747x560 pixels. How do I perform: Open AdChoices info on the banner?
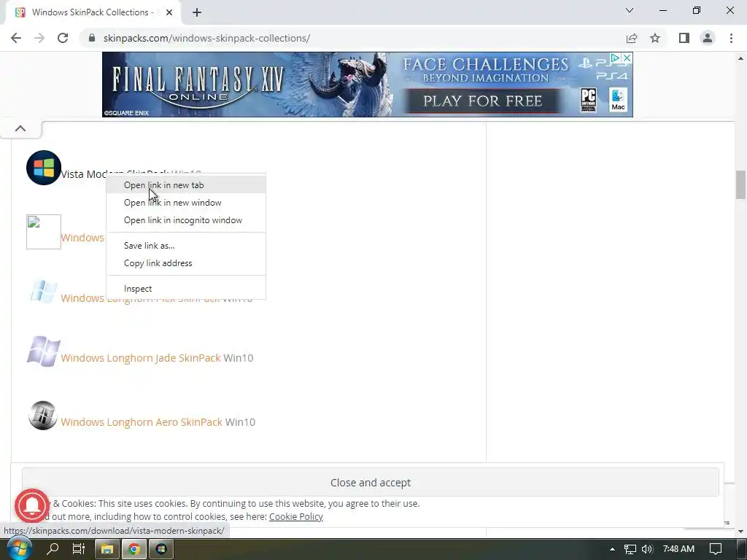point(616,58)
